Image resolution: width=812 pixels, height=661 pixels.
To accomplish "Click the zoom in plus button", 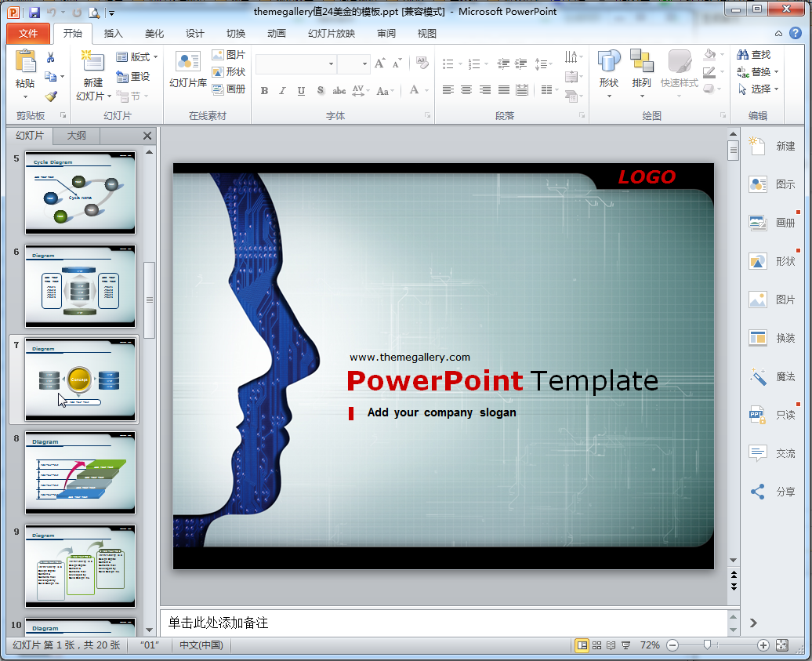I will coord(763,645).
